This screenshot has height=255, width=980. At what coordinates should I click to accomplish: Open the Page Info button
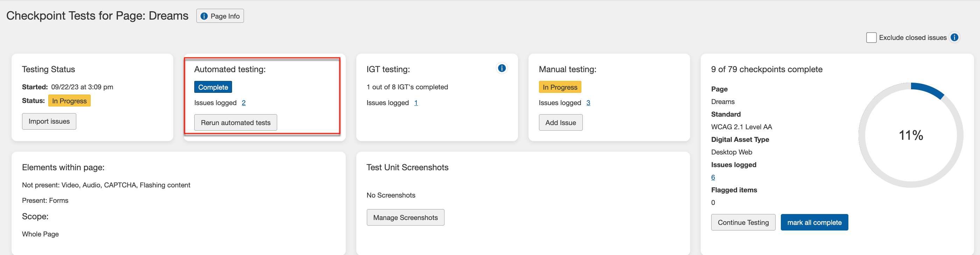click(220, 16)
